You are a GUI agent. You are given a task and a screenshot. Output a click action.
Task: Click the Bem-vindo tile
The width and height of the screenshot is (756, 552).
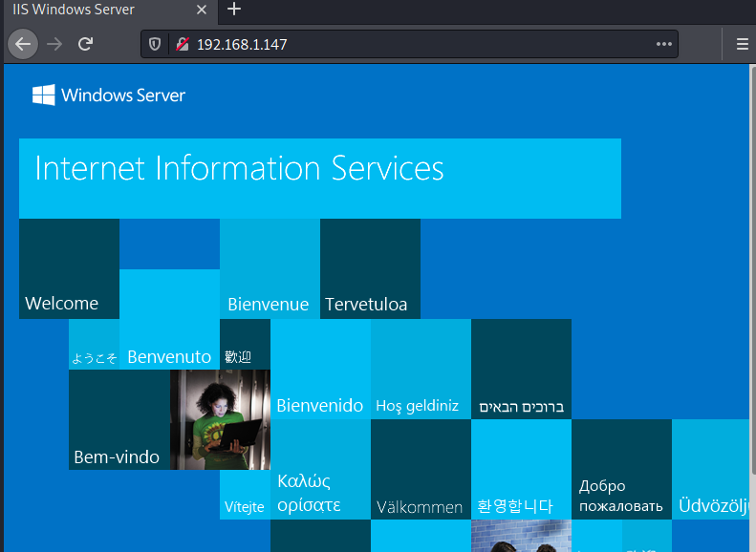point(119,419)
